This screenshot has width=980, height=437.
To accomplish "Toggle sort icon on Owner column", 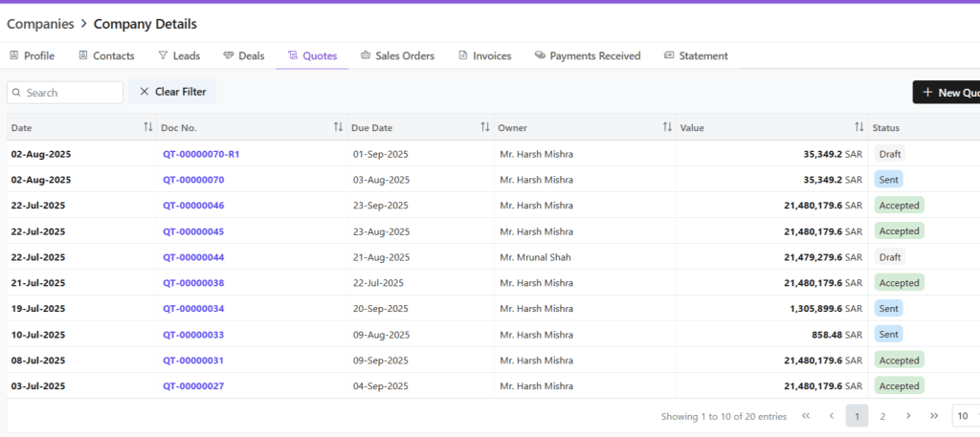I will pyautogui.click(x=667, y=127).
